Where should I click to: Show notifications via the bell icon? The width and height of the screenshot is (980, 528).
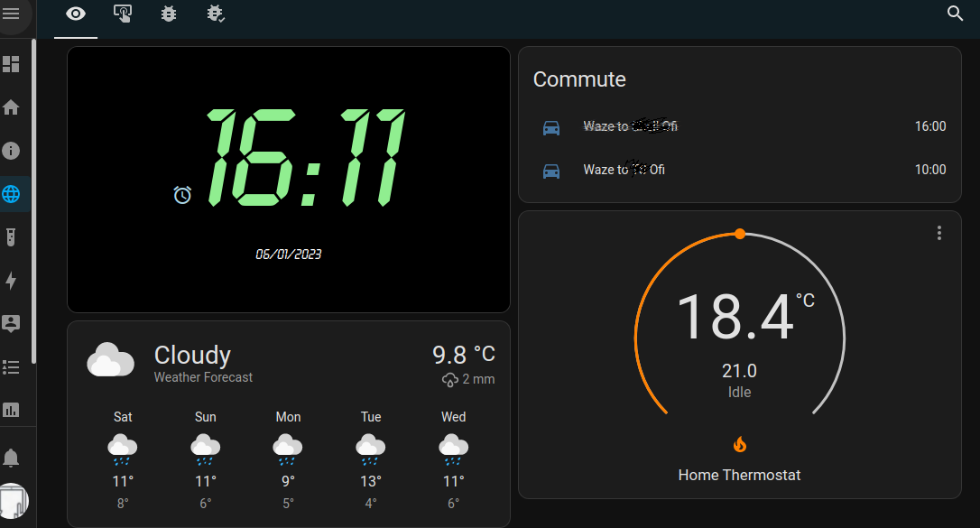pos(11,458)
